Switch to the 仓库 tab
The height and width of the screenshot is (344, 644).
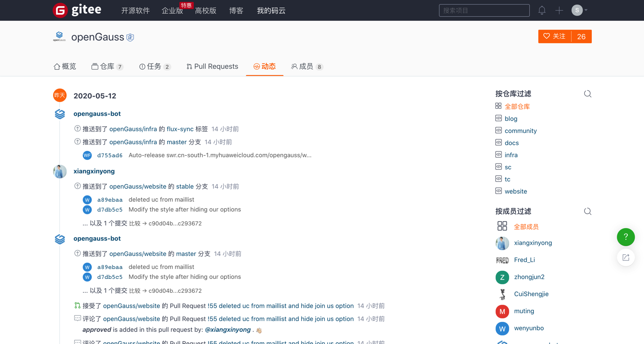107,66
